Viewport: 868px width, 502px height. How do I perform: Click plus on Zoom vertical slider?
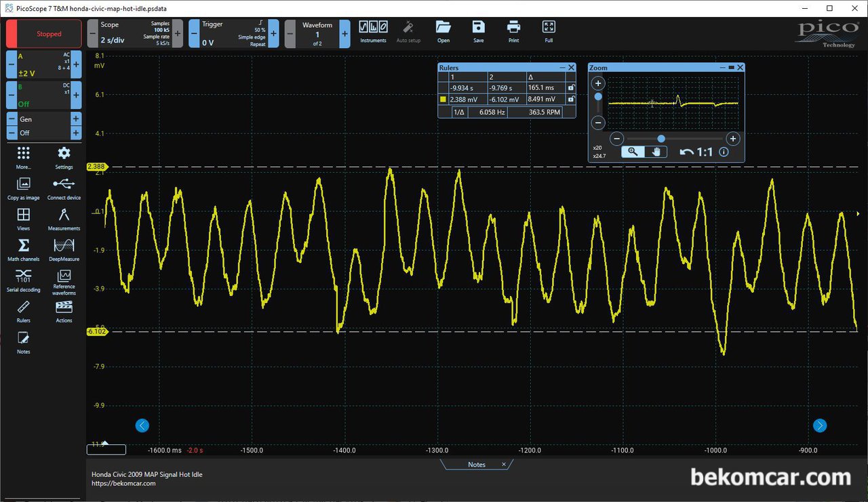coord(597,84)
